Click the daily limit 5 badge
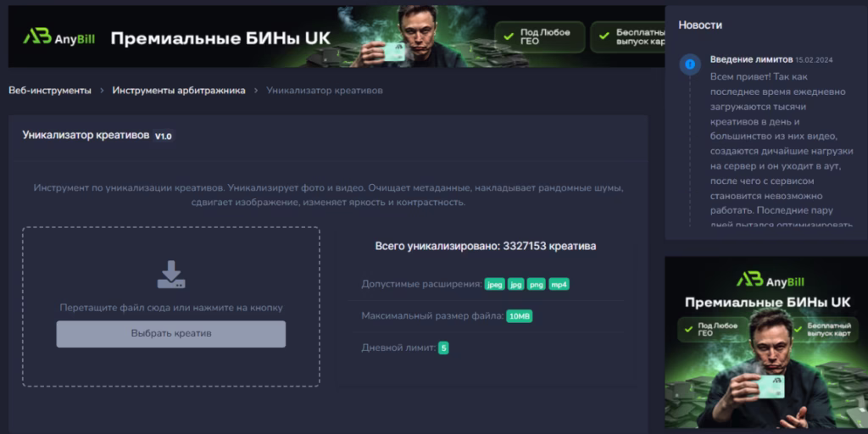868x434 pixels. coord(443,348)
